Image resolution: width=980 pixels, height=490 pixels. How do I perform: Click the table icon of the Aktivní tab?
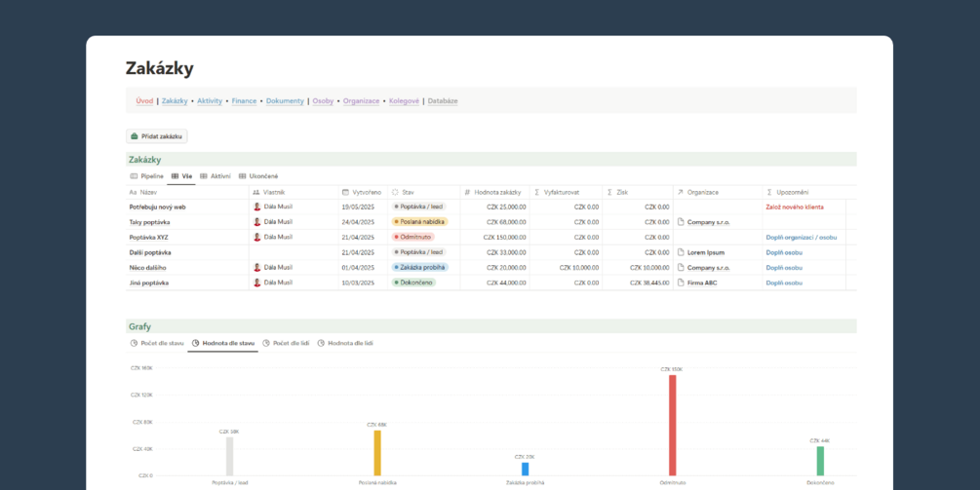tap(203, 176)
